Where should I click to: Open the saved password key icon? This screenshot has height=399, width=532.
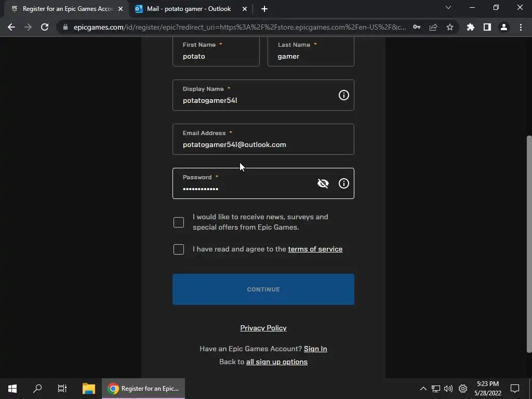pos(417,27)
